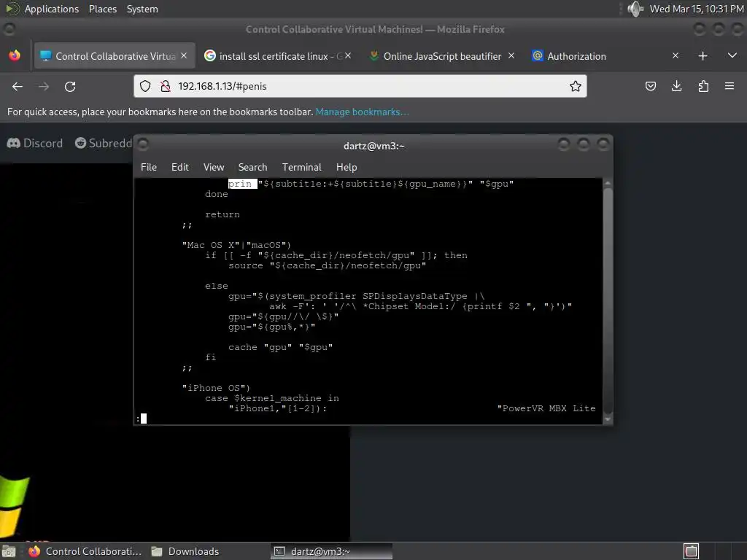Screen dimensions: 747x560
Task: Switch to dartz@vm3:~ taskbar window
Action: (332, 551)
